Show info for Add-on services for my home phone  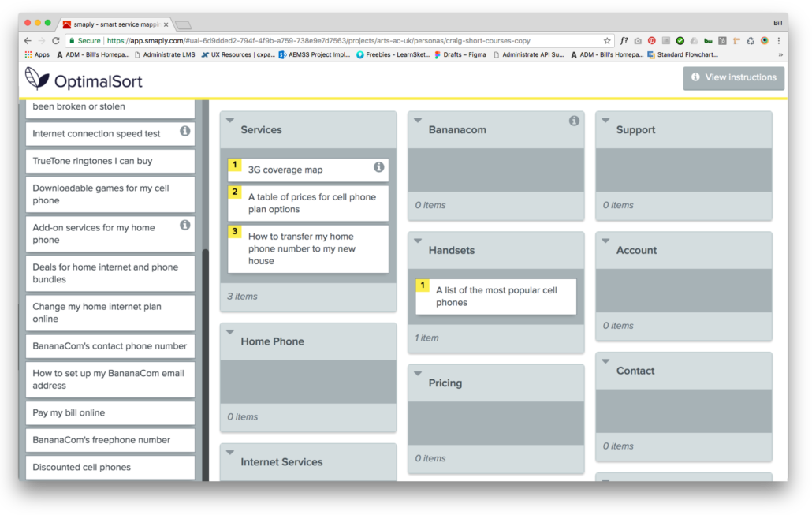pos(185,225)
